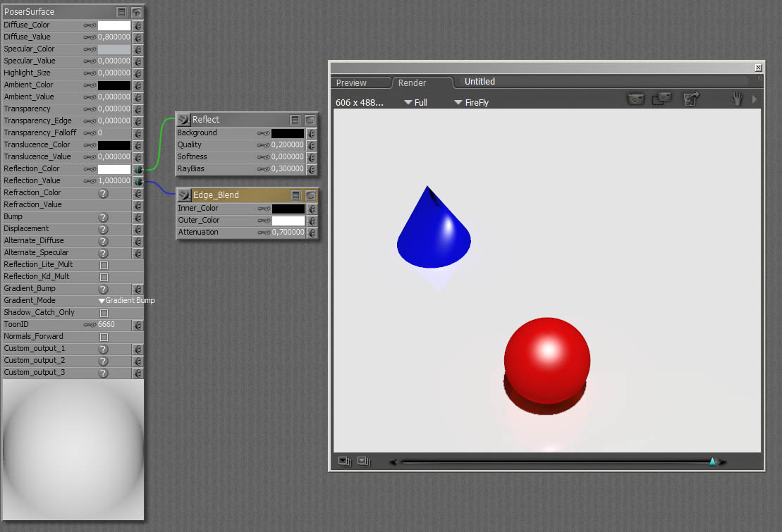Click the render comparison slider handle
The height and width of the screenshot is (532, 782).
[713, 462]
